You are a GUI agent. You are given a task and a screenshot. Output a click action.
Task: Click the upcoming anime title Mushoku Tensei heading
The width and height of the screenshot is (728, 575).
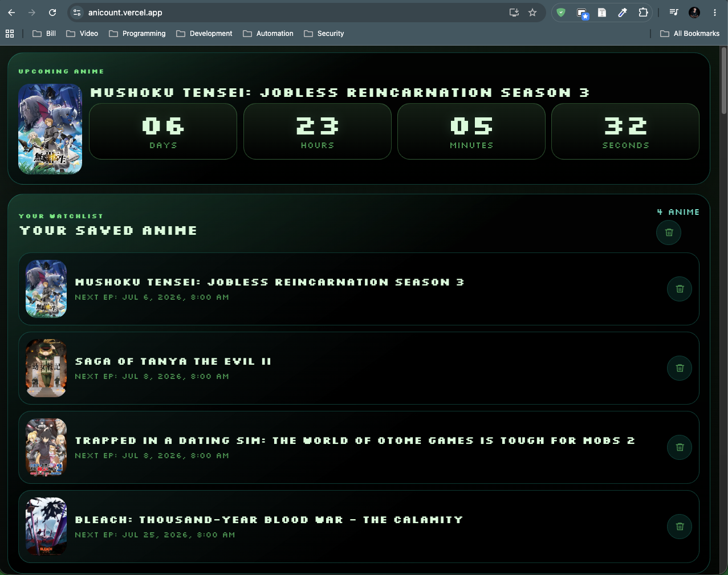pos(340,92)
